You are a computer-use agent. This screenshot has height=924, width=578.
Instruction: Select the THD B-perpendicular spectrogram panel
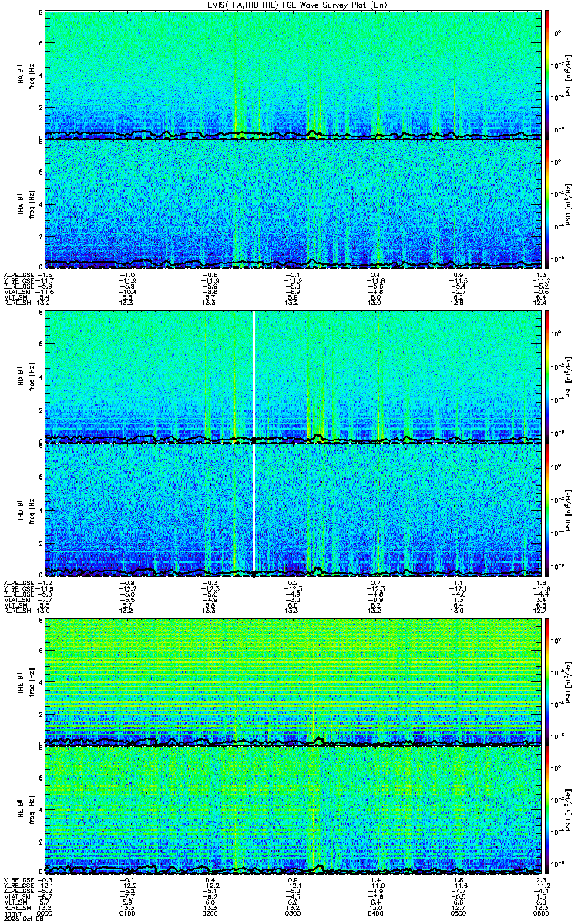pos(294,377)
